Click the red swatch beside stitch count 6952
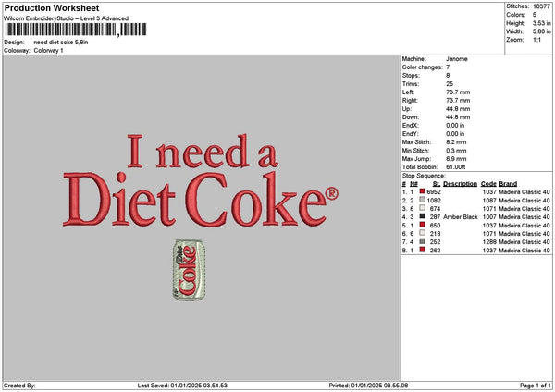This screenshot has width=555, height=392. [x=423, y=191]
